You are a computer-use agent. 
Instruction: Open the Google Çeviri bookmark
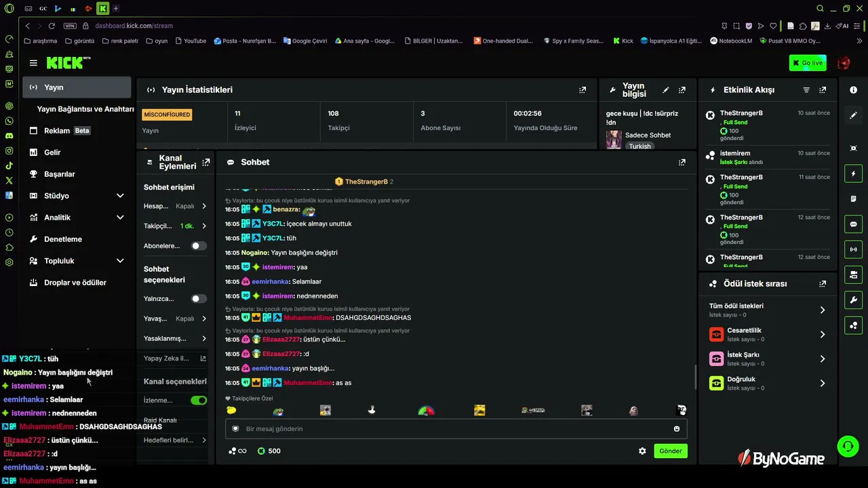click(304, 41)
